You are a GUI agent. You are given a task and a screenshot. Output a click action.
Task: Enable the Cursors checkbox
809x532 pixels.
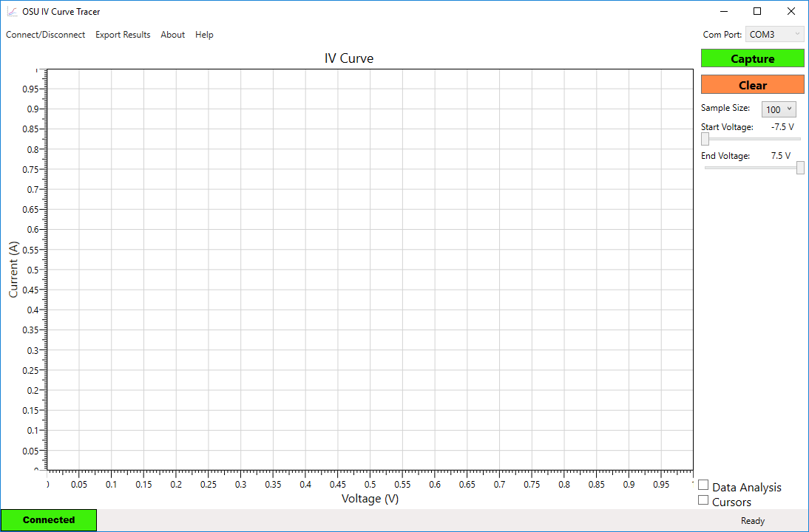(x=703, y=500)
